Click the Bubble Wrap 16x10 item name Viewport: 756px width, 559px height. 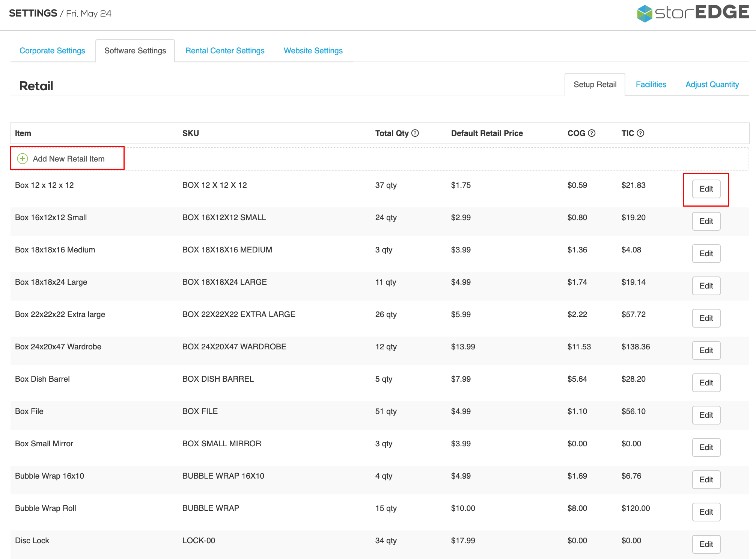50,476
